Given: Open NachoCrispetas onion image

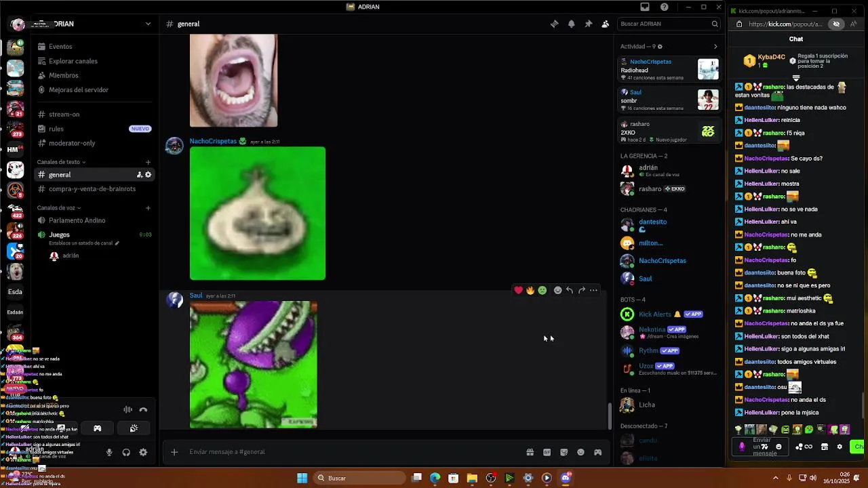Looking at the screenshot, I should (258, 213).
